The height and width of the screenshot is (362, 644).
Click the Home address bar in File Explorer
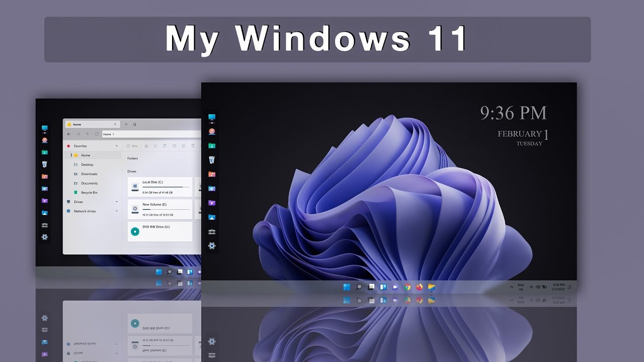(151, 134)
